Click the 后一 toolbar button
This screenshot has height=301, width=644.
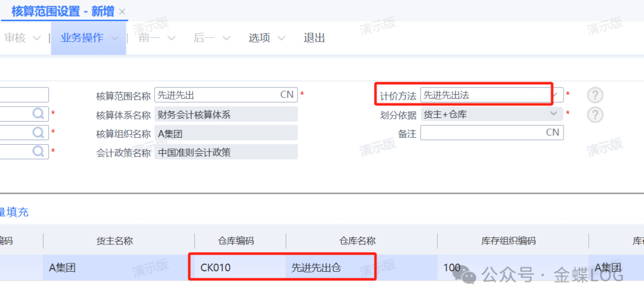204,38
